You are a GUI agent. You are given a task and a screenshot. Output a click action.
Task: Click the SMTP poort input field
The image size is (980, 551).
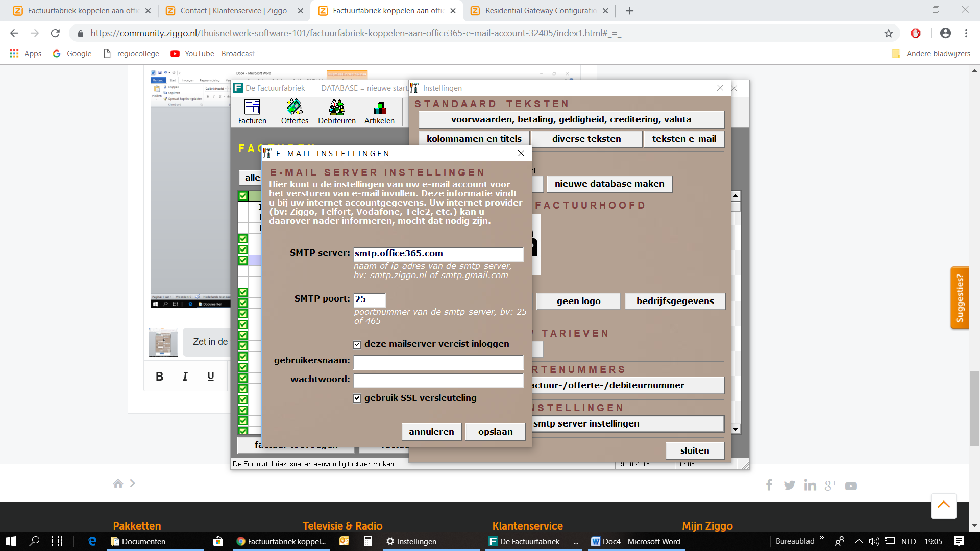(370, 299)
